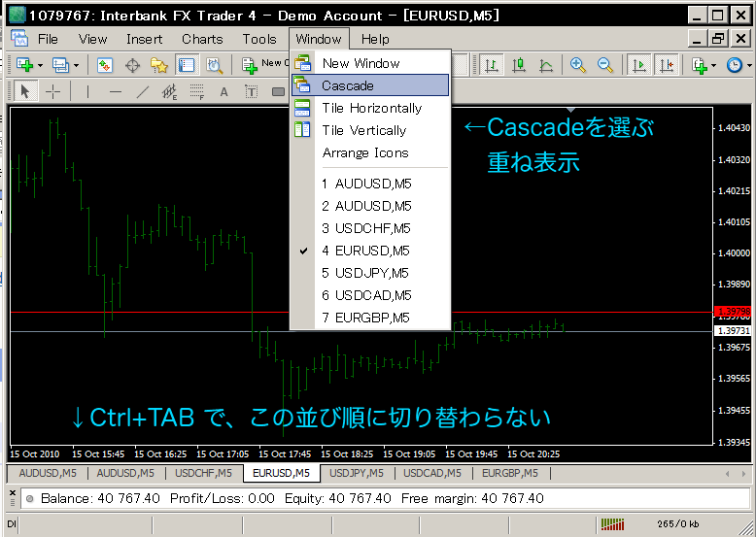Open the Navigator star-folder icon

158,65
